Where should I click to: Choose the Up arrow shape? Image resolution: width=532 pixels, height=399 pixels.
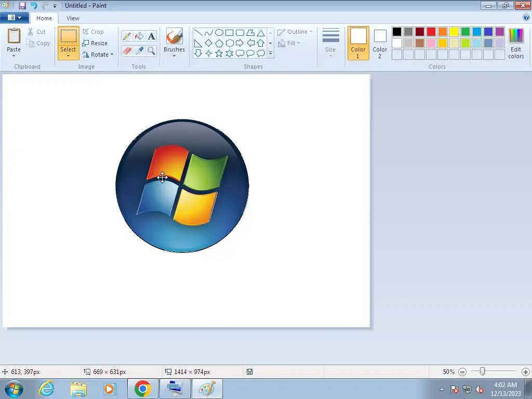click(261, 43)
